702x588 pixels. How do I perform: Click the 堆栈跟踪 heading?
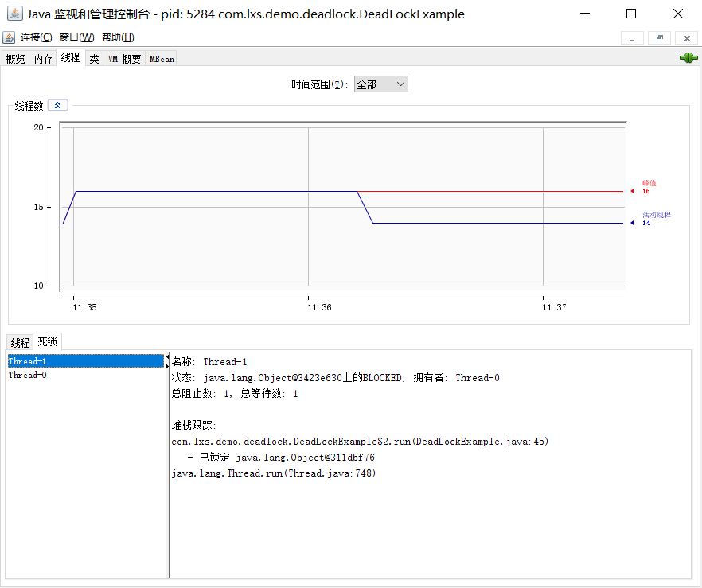coord(194,425)
